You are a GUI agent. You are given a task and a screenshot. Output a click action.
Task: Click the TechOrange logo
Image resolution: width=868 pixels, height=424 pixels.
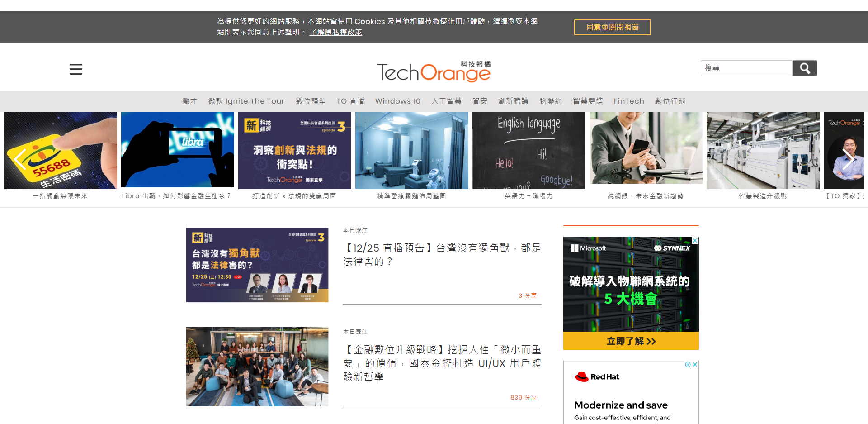click(x=434, y=71)
